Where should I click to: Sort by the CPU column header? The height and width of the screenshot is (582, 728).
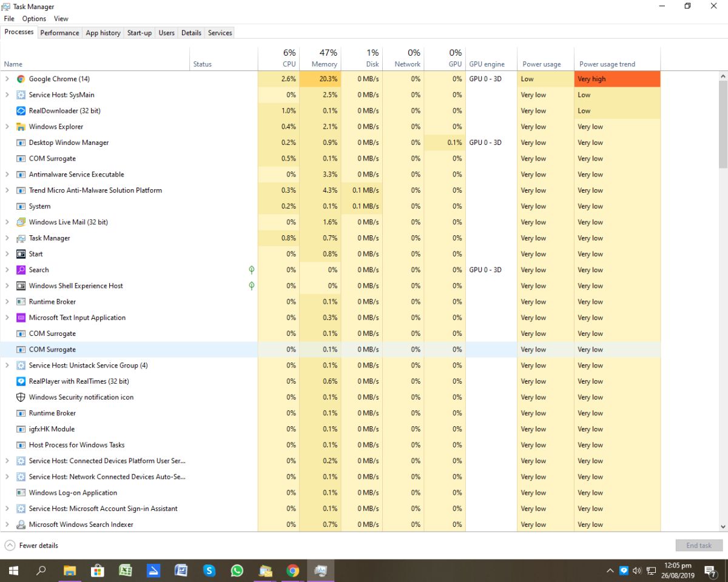pos(278,59)
